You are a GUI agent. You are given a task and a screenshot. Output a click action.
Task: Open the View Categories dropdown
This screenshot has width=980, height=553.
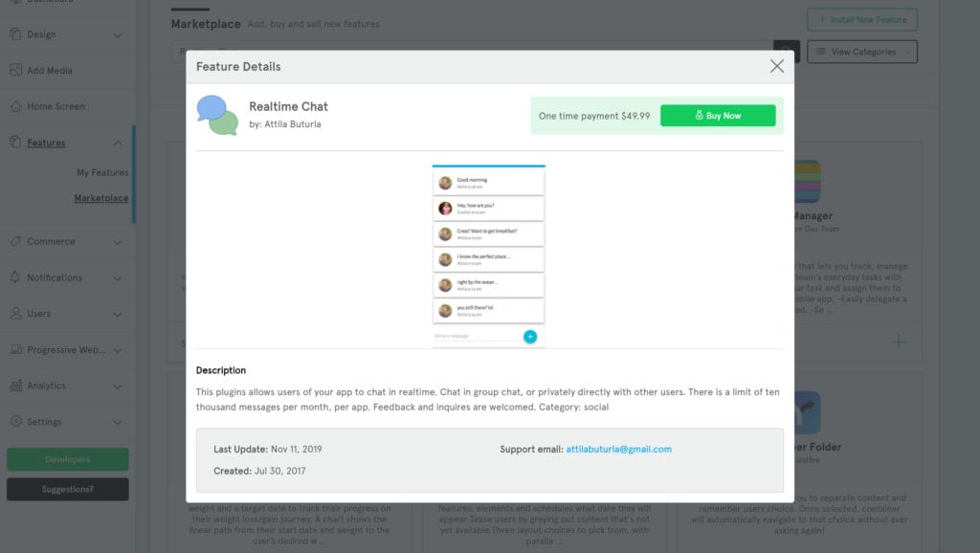[x=862, y=52]
